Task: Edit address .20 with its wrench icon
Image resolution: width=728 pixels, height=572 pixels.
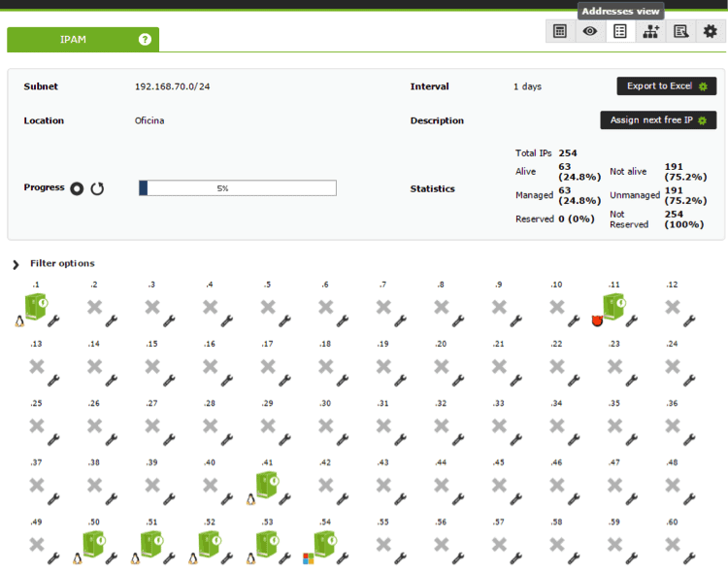Action: 458,380
